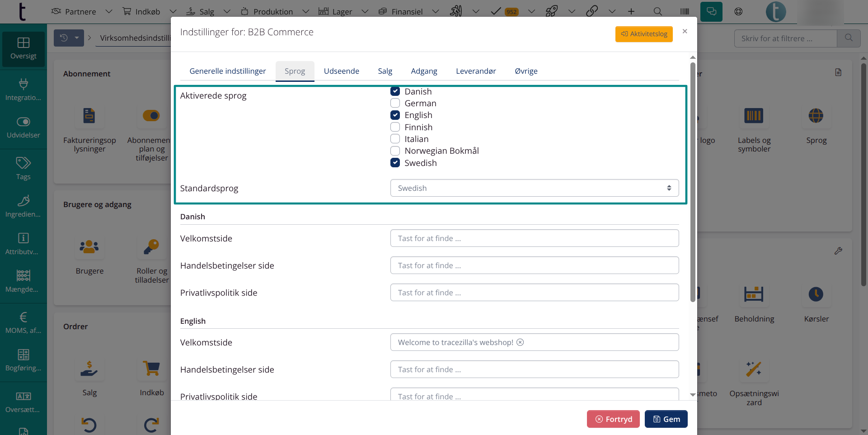This screenshot has height=435, width=868.
Task: Open the Beholdning inventory icon
Action: (x=754, y=295)
